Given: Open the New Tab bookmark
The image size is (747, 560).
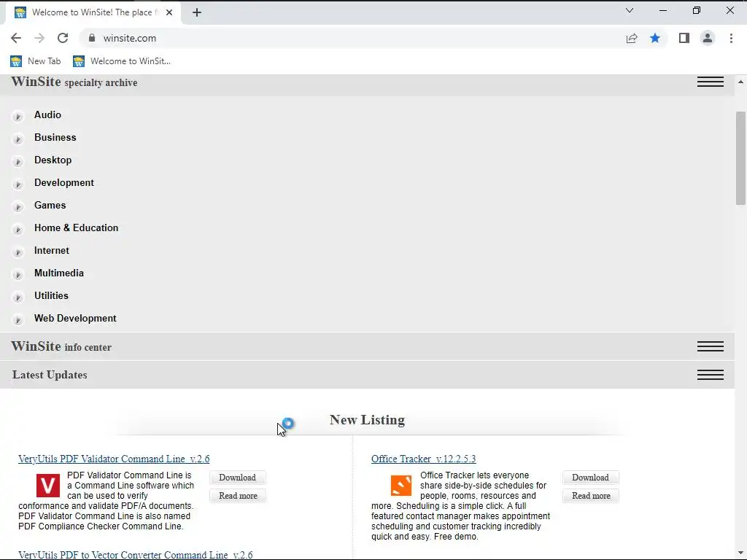Looking at the screenshot, I should (36, 61).
